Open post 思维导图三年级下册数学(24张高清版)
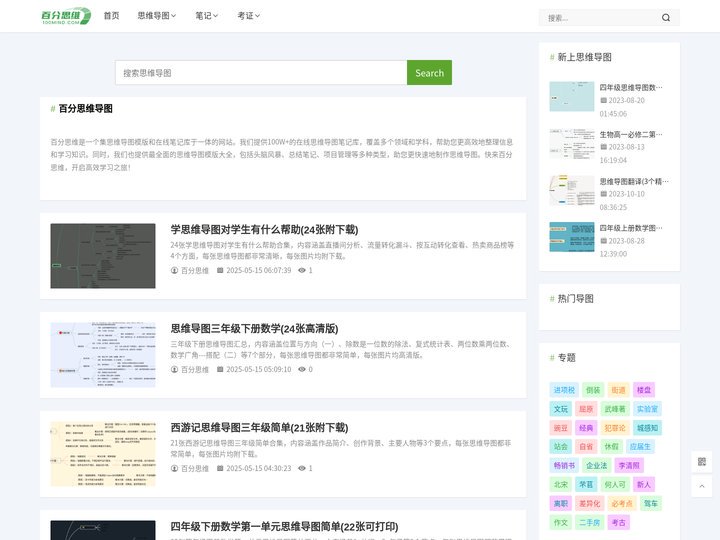The height and width of the screenshot is (540, 720). pyautogui.click(x=254, y=329)
